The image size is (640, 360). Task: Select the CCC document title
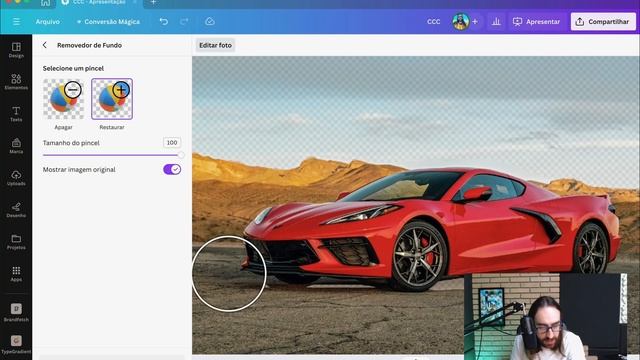[433, 22]
